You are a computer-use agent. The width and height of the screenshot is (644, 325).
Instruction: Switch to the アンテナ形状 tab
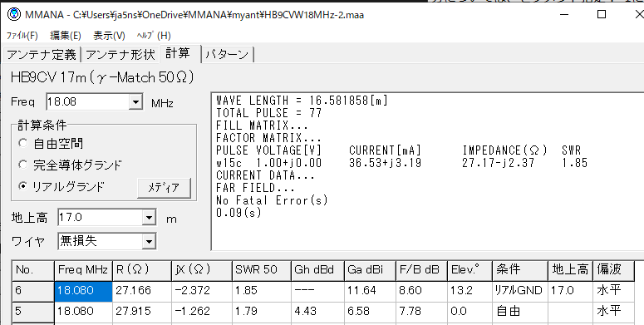(120, 54)
